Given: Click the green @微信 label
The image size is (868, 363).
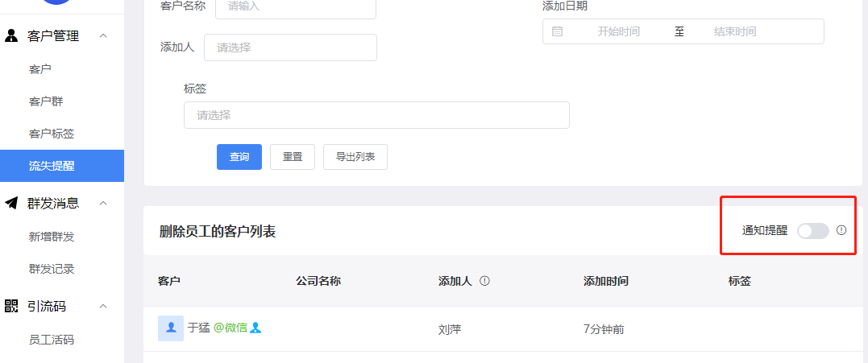Looking at the screenshot, I should [x=230, y=328].
